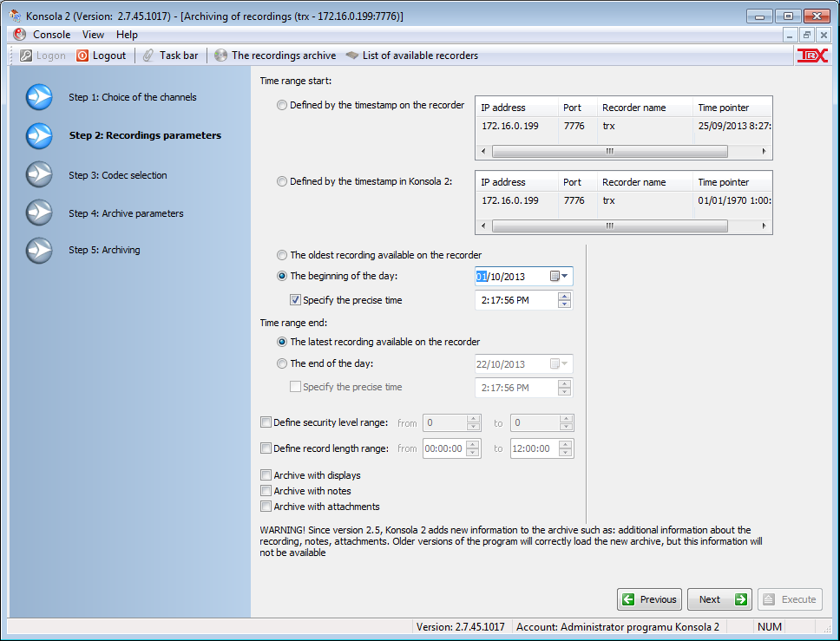Select 'The latest recording available on the recorder'
Image resolution: width=840 pixels, height=641 pixels.
coord(282,342)
